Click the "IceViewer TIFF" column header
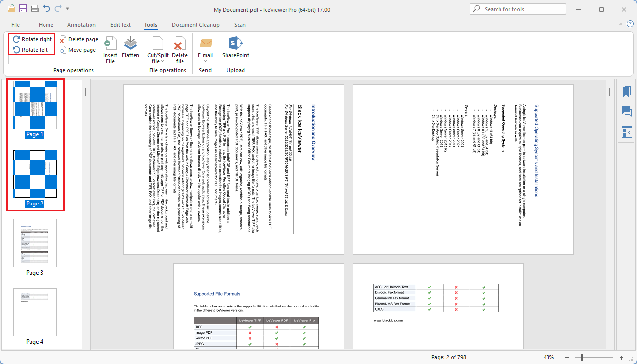This screenshot has width=637, height=364. 250,320
